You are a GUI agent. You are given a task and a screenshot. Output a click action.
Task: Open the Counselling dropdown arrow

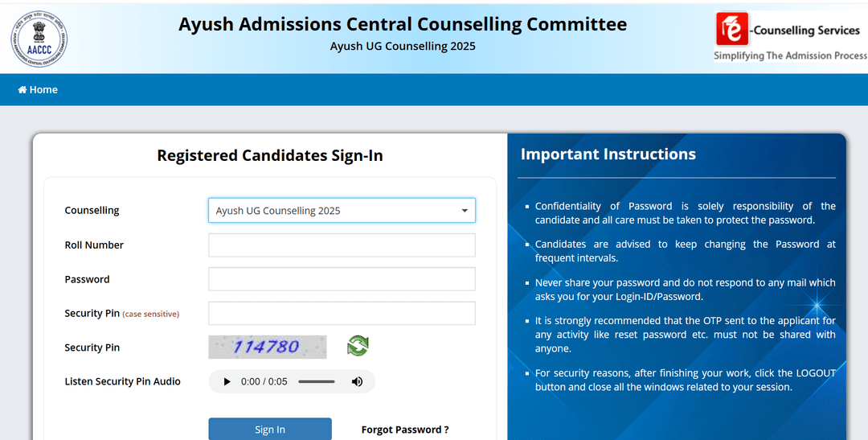(x=465, y=211)
